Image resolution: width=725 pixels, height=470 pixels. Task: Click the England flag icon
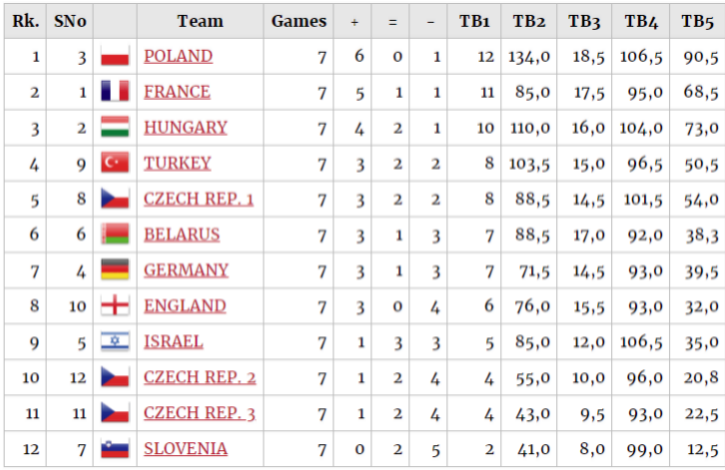click(x=115, y=305)
